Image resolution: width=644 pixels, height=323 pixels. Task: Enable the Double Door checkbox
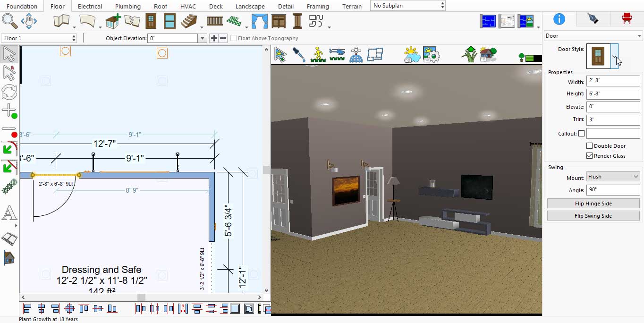coord(589,146)
